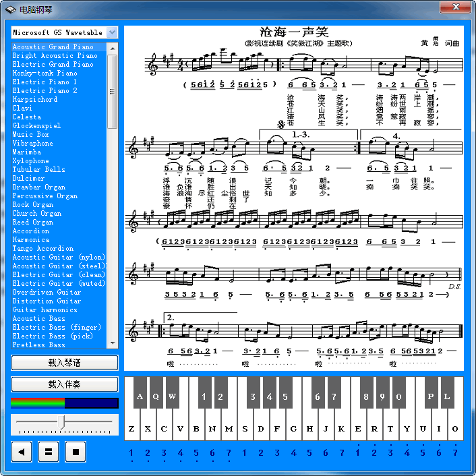
Task: Pick Tubular Bells from the list
Action: (x=59, y=170)
